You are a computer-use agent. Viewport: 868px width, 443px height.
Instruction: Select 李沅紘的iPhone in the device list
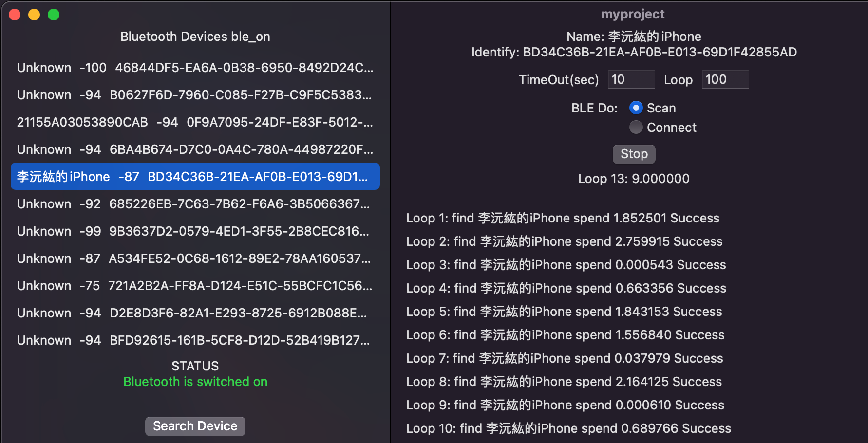[x=195, y=176]
